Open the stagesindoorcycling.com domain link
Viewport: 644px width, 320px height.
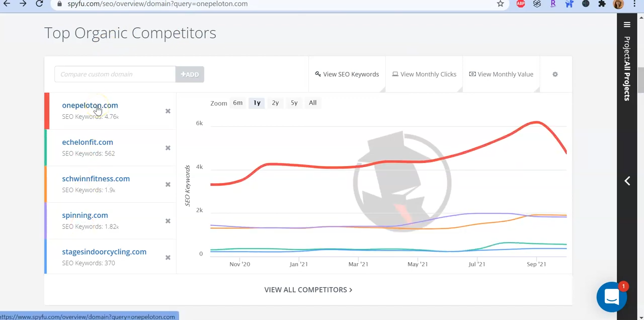coord(104,252)
